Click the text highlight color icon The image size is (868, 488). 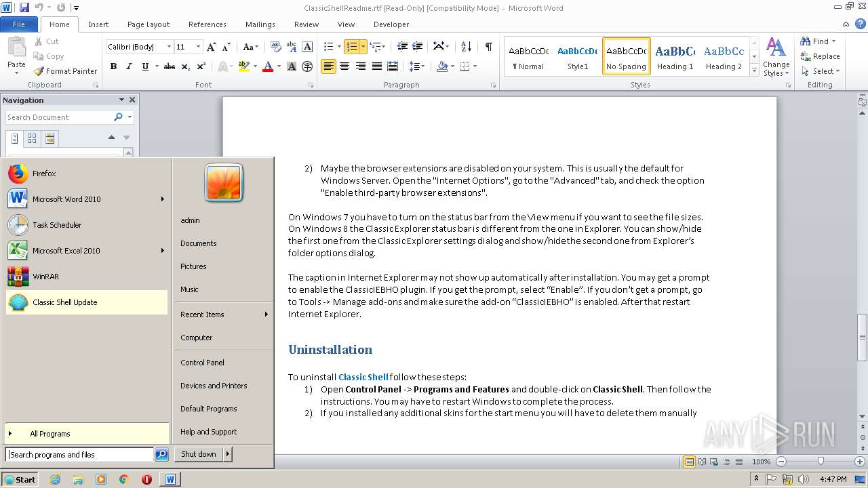[243, 66]
